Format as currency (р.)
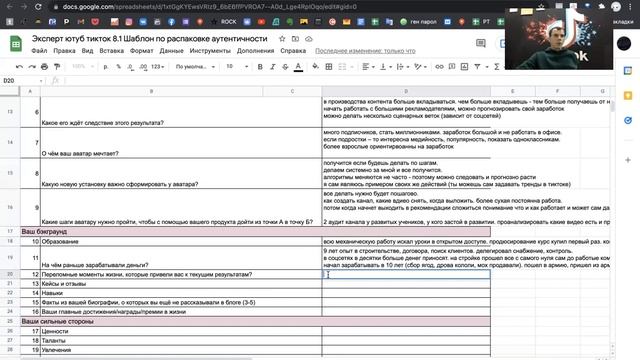This screenshot has height=360, width=640. tap(106, 67)
